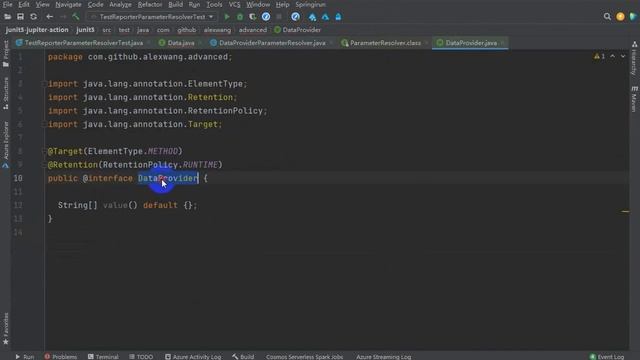Open the Azure Explorer side panel
This screenshot has width=640, height=360.
coord(6,144)
